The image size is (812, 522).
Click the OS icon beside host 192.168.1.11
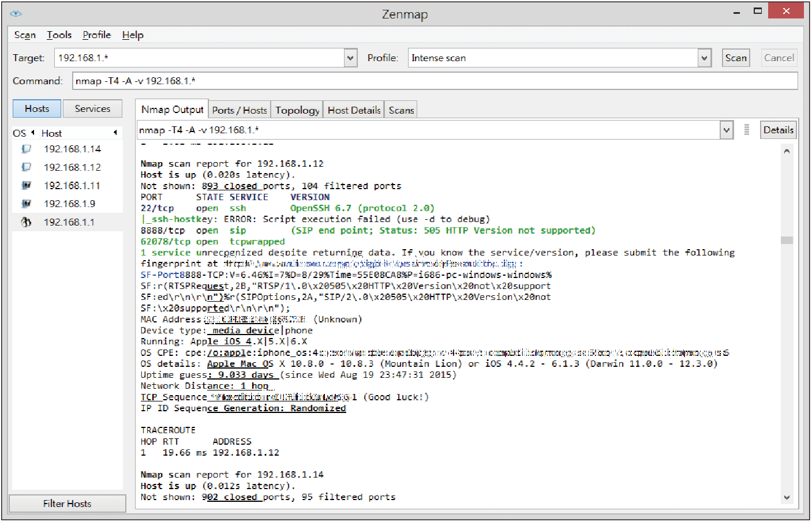(x=26, y=186)
